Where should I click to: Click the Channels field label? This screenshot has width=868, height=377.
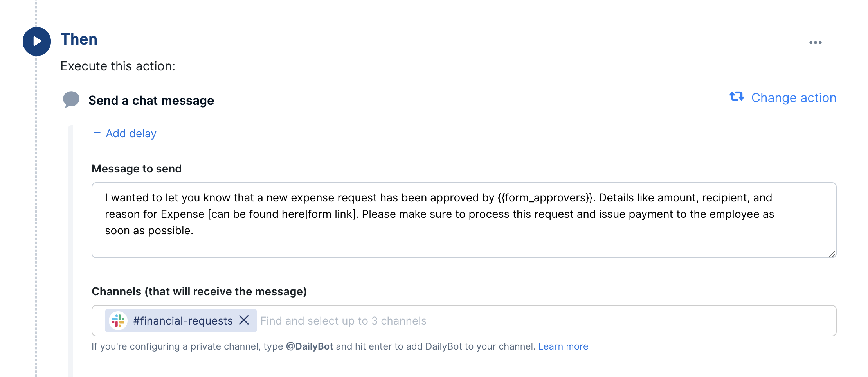[x=199, y=292]
